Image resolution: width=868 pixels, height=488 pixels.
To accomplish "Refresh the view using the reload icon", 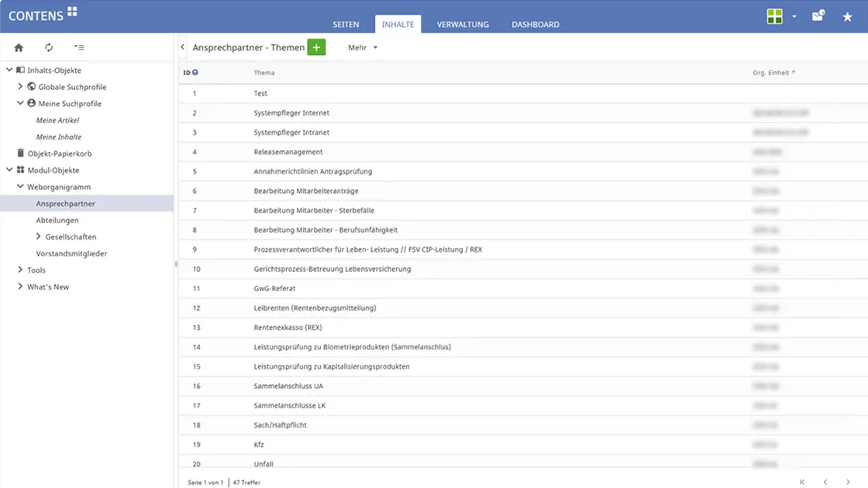I will pos(48,46).
